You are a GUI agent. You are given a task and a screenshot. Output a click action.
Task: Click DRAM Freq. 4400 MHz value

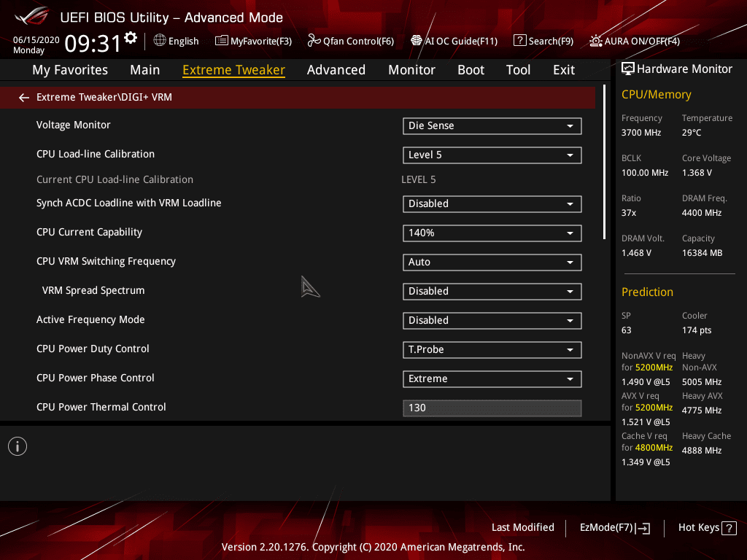tap(701, 213)
